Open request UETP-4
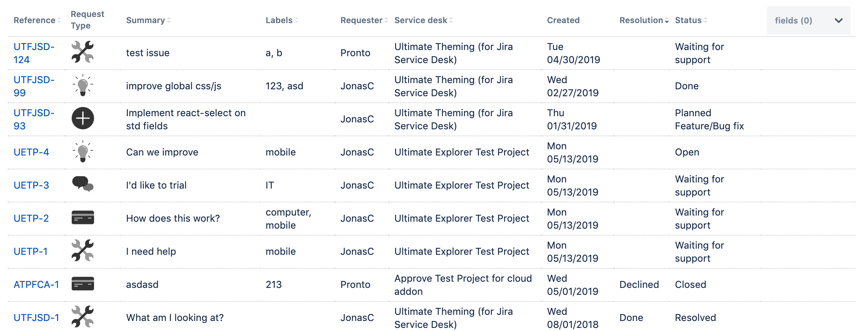 (x=31, y=152)
